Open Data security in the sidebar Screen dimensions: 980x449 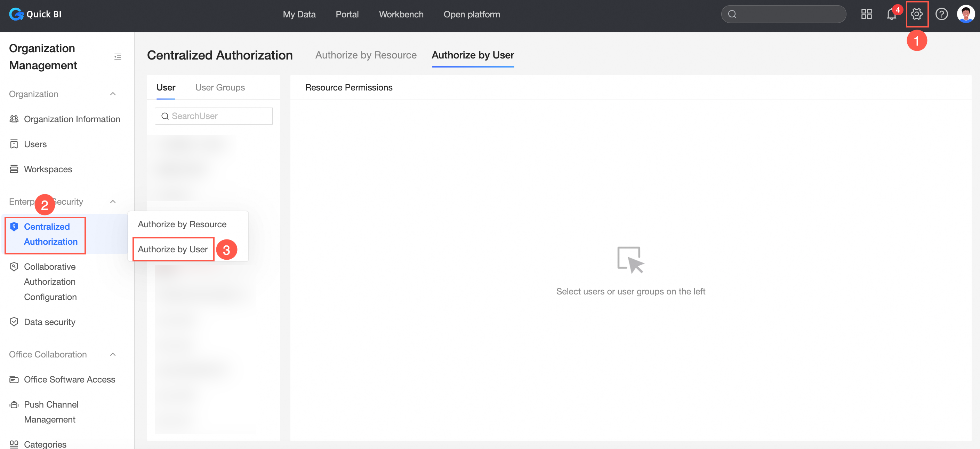[x=49, y=322]
